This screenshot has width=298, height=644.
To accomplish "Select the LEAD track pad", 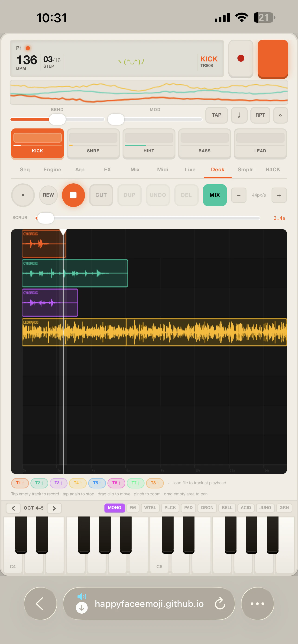I will tap(260, 144).
